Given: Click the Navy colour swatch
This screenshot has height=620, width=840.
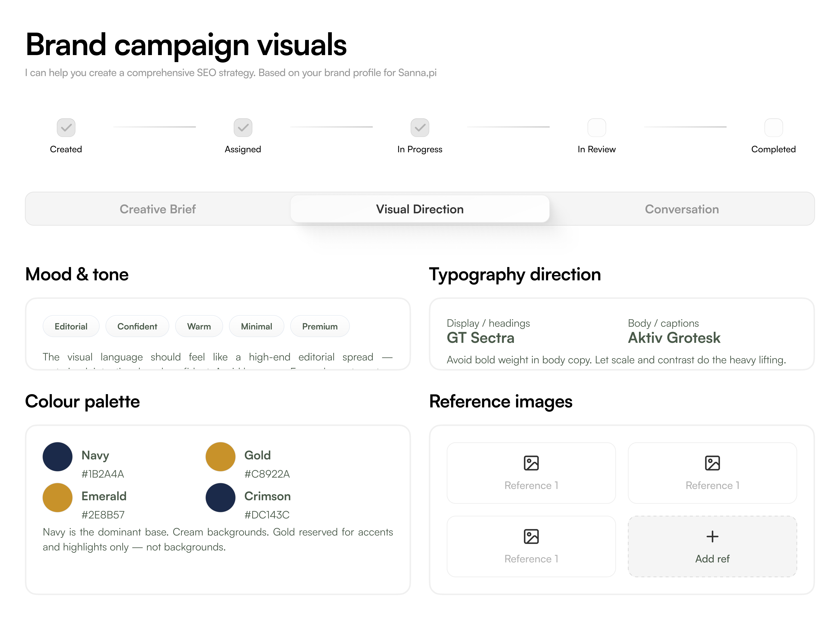Looking at the screenshot, I should [57, 457].
